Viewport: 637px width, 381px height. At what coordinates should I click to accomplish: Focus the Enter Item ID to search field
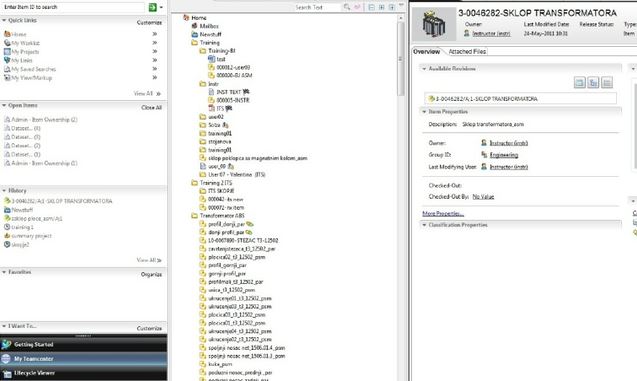coord(73,7)
